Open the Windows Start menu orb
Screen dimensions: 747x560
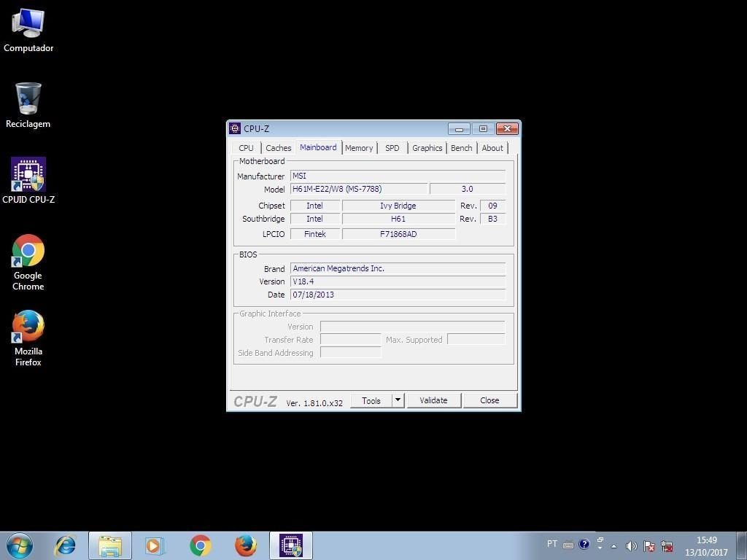(x=20, y=545)
